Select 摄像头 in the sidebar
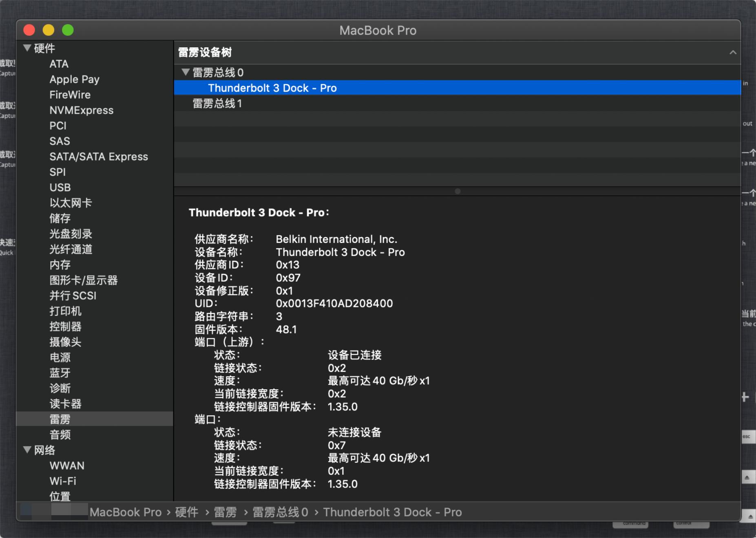 [65, 342]
